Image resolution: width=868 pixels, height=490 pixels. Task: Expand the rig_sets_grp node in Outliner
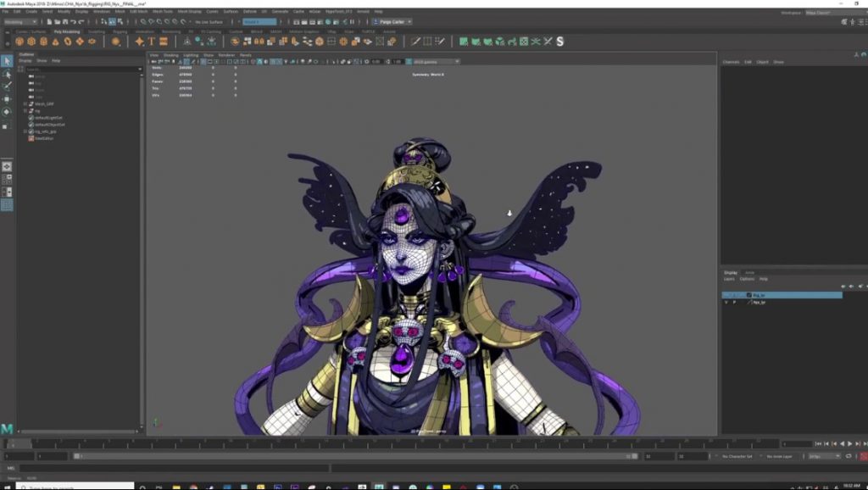click(25, 131)
